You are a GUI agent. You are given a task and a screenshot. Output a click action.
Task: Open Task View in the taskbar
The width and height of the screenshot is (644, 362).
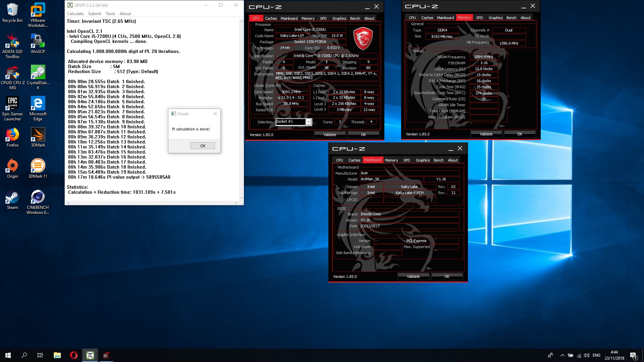pos(40,355)
